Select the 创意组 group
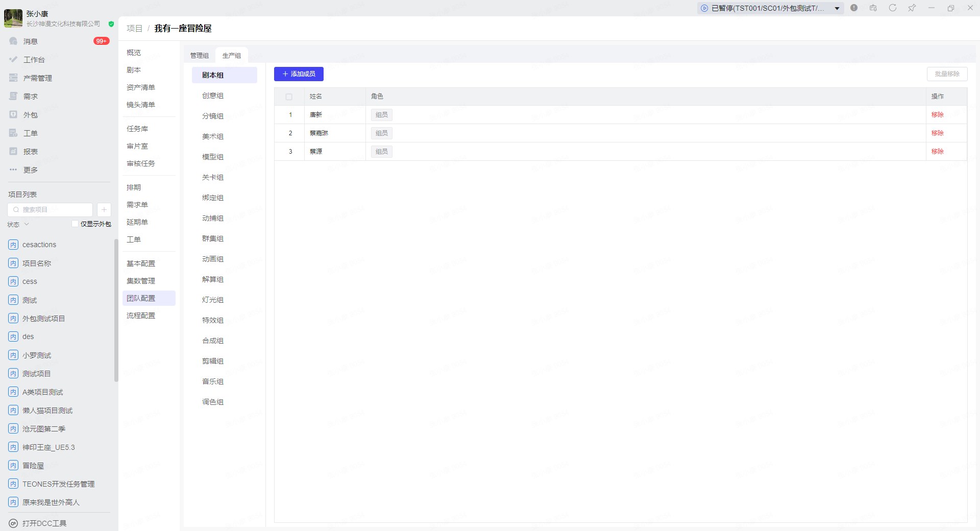 coord(225,95)
